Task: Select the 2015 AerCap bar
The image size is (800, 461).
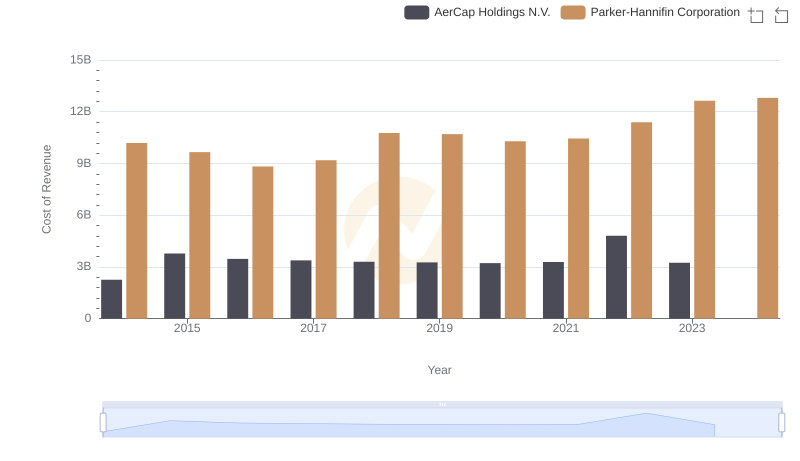Action: [x=174, y=286]
